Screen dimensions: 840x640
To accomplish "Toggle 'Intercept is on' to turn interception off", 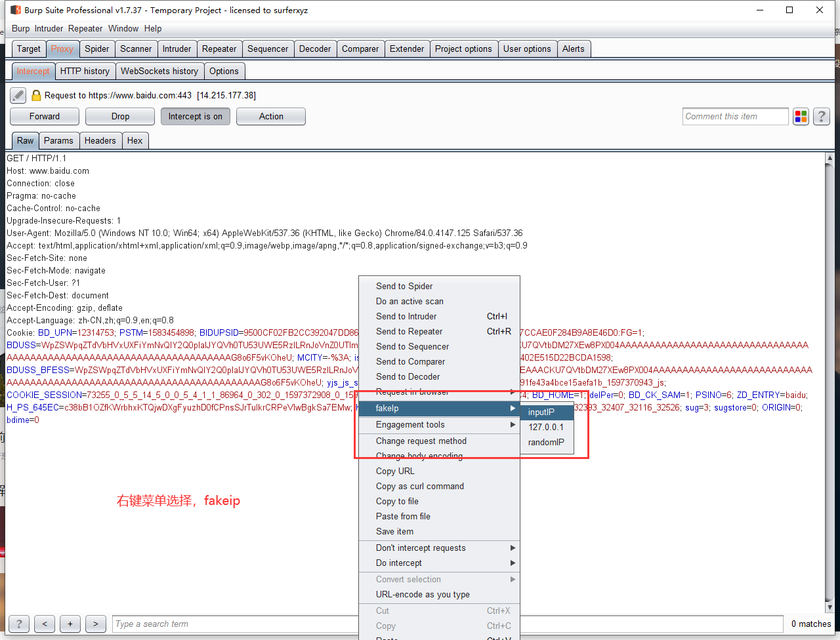I will [195, 116].
